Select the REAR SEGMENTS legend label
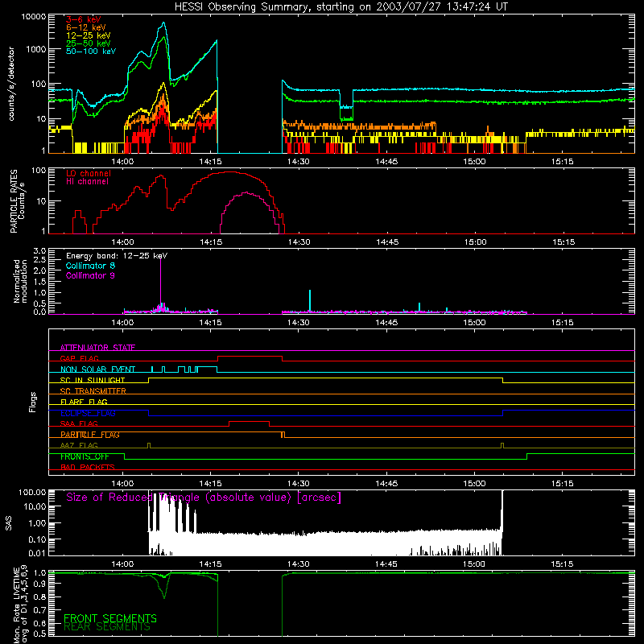This screenshot has width=644, height=644. (107, 627)
